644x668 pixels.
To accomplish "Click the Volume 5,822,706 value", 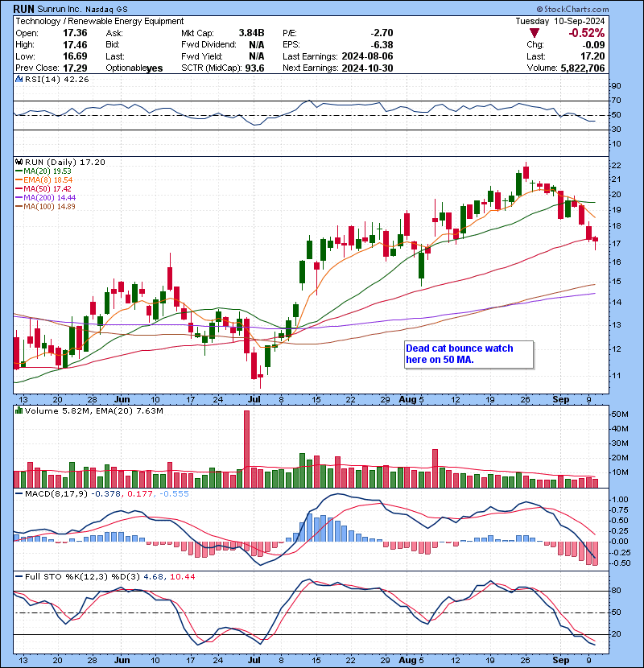I will 583,68.
